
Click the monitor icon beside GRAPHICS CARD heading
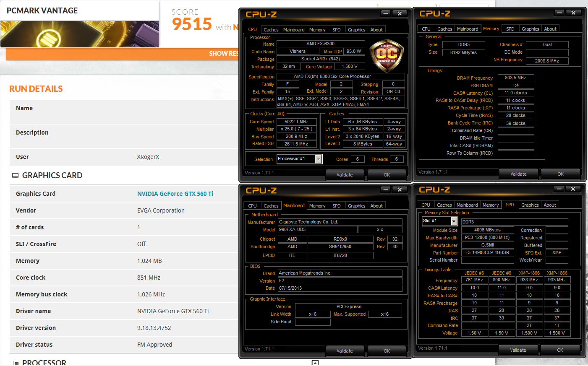pyautogui.click(x=15, y=176)
